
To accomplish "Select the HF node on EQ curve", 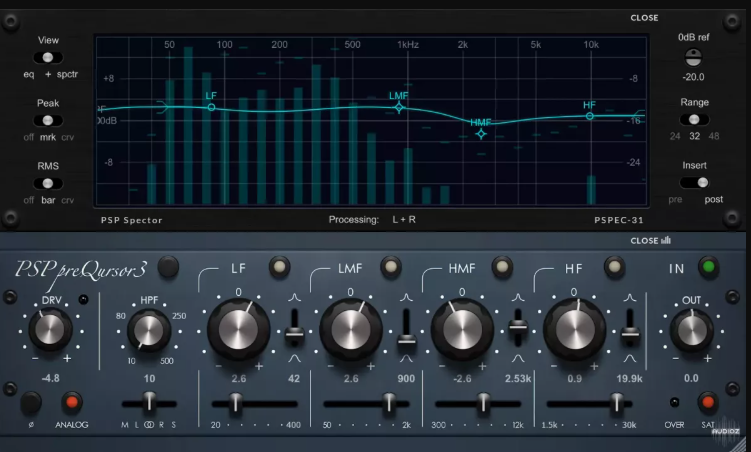I will [x=590, y=116].
